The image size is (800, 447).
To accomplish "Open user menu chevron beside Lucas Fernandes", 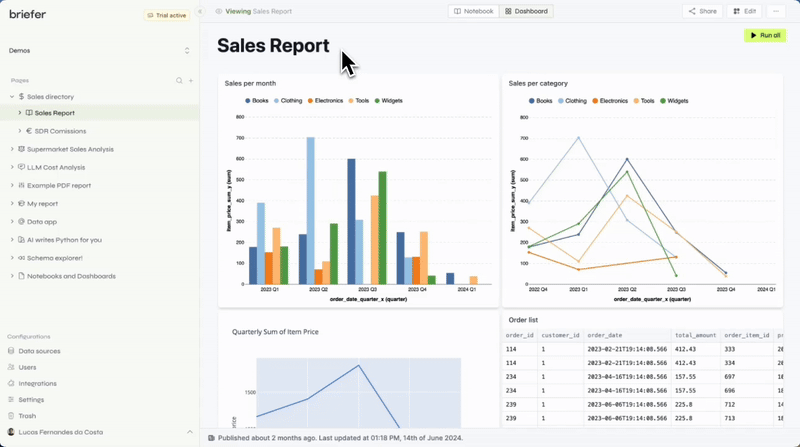I will pos(190,432).
